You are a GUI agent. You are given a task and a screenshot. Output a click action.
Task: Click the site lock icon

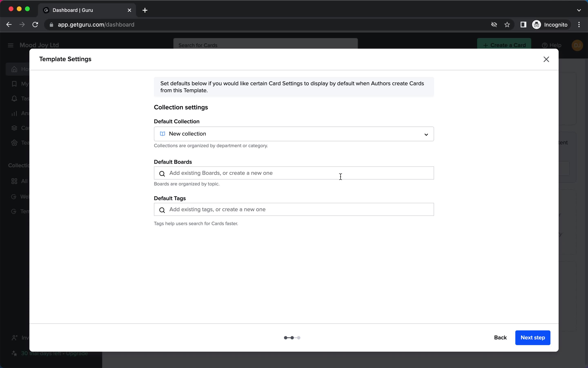(x=51, y=25)
